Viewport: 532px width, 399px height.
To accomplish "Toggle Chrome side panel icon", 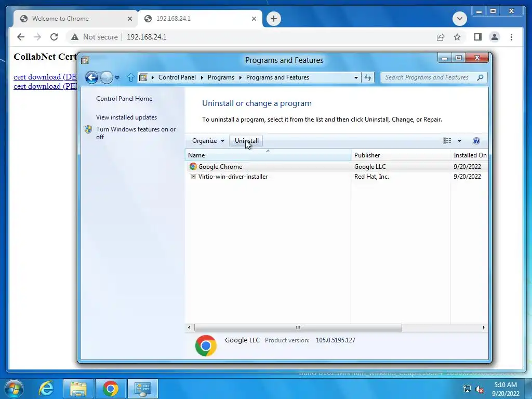I will (478, 37).
